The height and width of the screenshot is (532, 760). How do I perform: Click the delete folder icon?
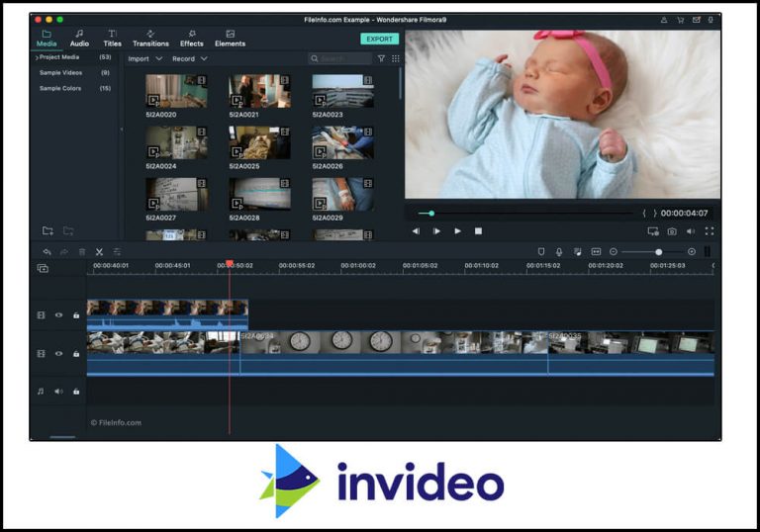click(x=68, y=230)
